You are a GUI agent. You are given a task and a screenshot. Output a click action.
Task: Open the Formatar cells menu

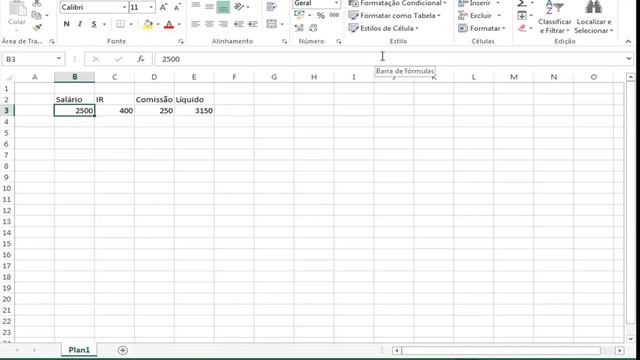[x=482, y=28]
